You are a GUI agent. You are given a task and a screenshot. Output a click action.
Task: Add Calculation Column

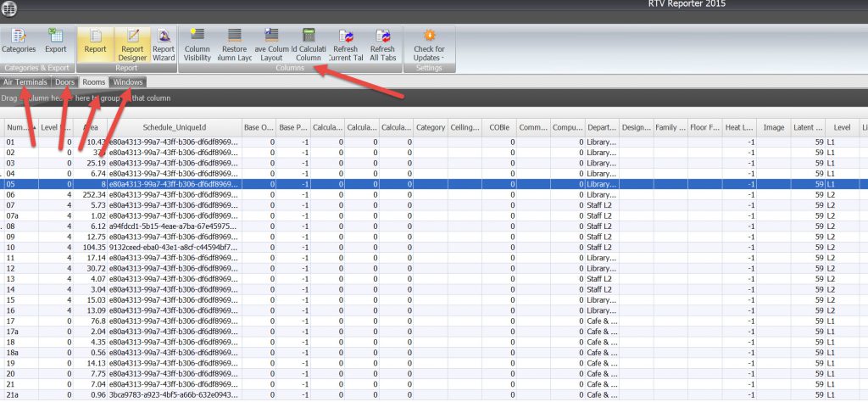point(308,44)
